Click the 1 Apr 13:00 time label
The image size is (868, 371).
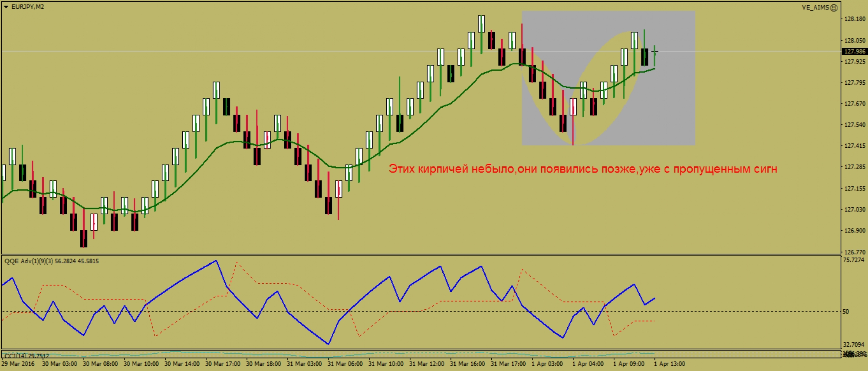click(x=670, y=364)
